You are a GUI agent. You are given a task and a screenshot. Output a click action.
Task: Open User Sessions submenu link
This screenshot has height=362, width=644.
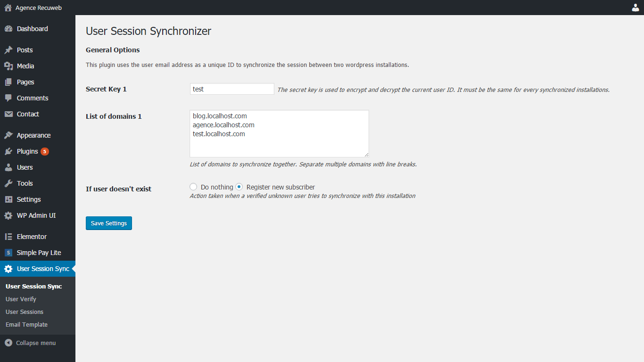click(x=25, y=312)
